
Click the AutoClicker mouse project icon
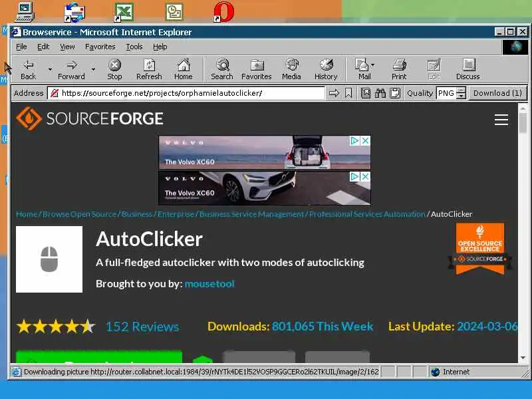[49, 259]
